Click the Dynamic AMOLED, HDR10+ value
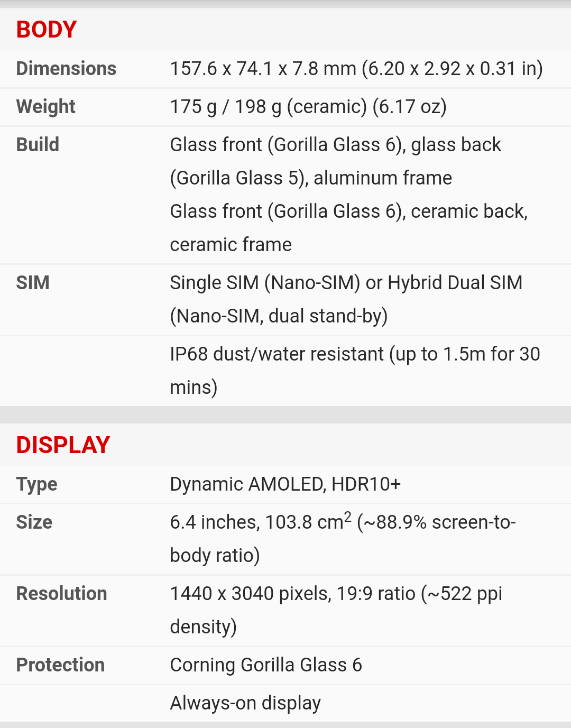 (x=285, y=484)
